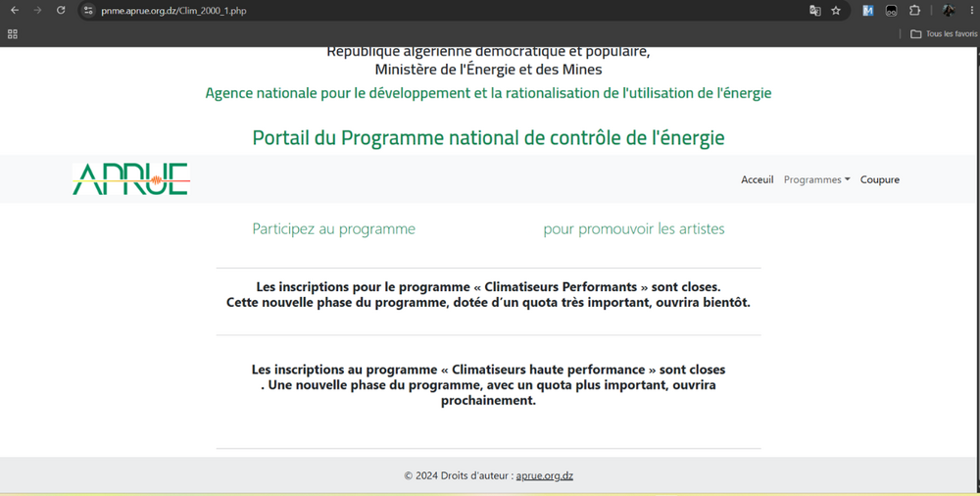Click the glasses reader extension icon
This screenshot has width=980, height=496.
[891, 11]
